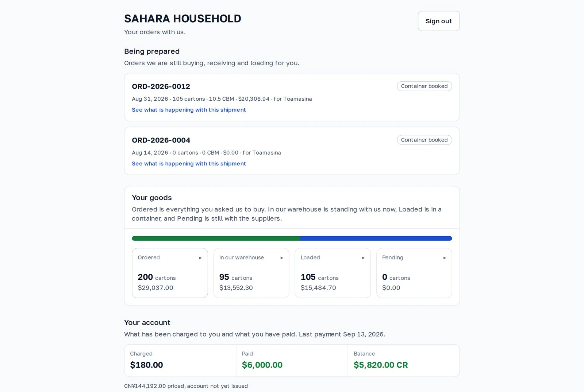Click the $180.00 Charged amount
Screen dimensions: 584x392
[146, 365]
